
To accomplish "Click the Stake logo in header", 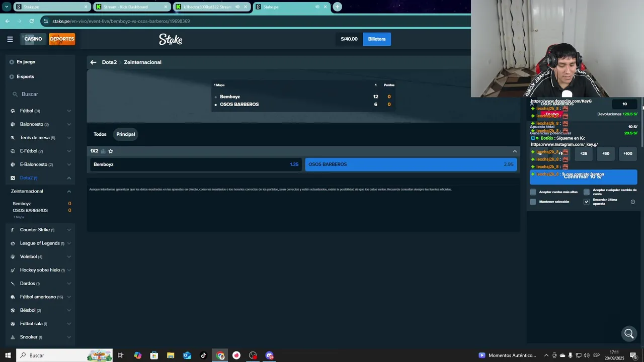I will 171,39.
